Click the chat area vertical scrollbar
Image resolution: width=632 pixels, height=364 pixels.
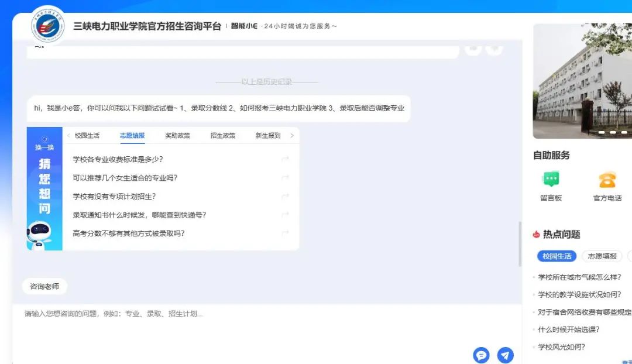519,243
